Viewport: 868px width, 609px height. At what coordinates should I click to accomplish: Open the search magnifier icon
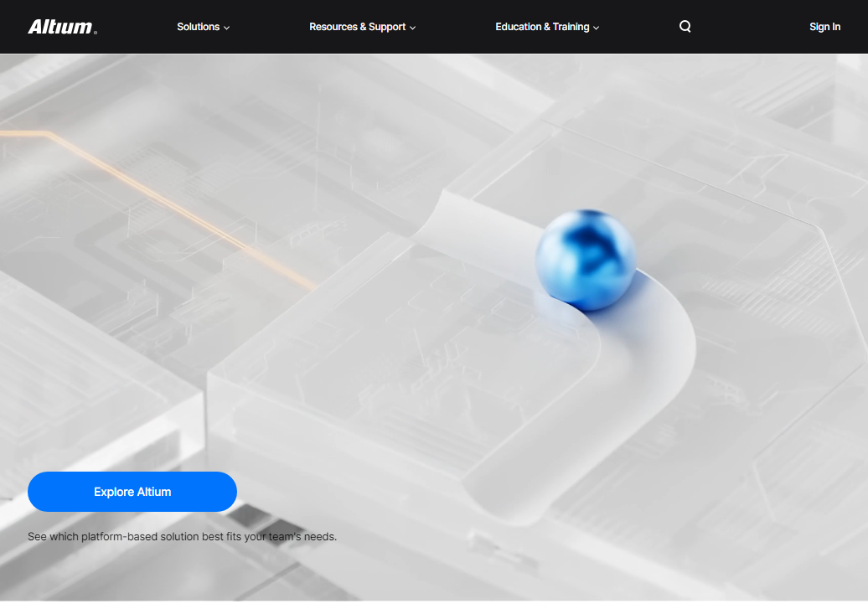click(685, 27)
